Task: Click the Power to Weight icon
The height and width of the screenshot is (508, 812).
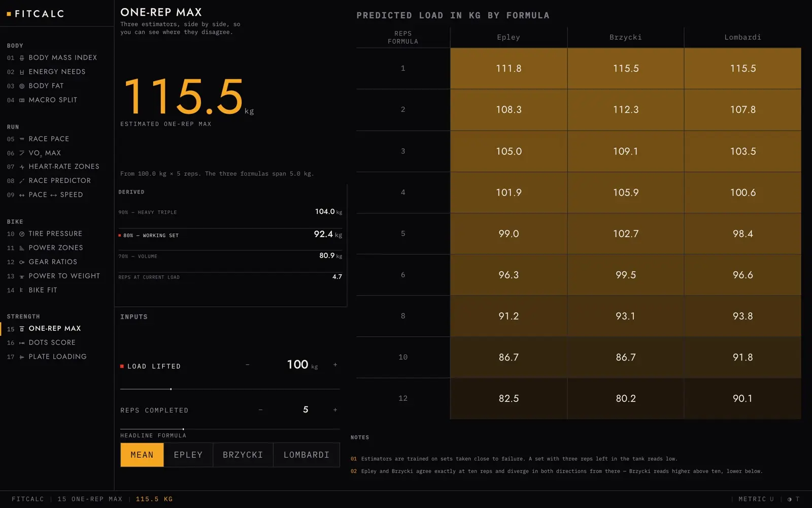Action: pyautogui.click(x=22, y=276)
